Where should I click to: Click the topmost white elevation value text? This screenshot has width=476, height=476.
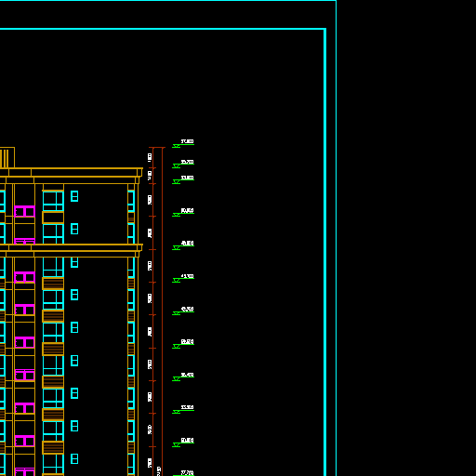point(188,141)
